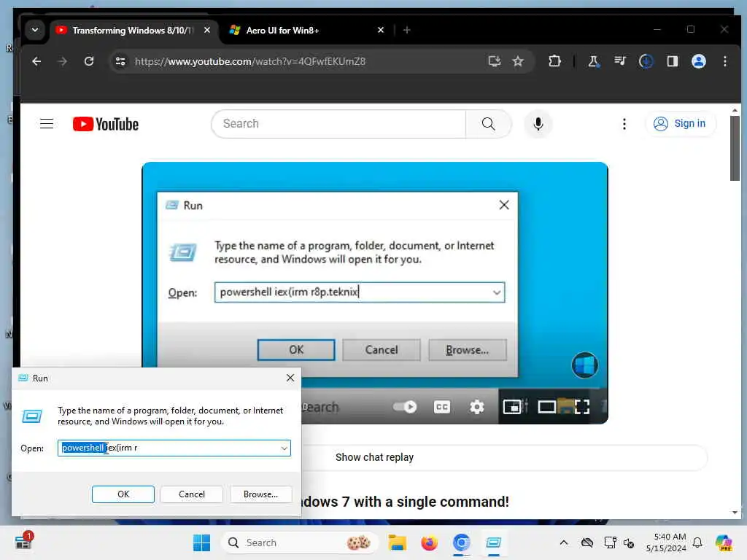
Task: Reload the YouTube page
Action: [x=89, y=61]
